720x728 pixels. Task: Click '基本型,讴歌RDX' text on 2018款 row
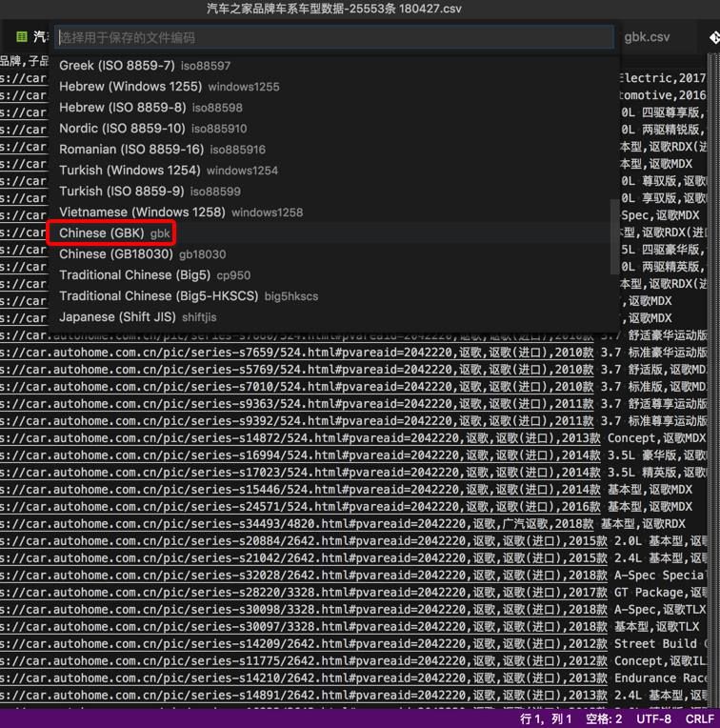coord(643,524)
